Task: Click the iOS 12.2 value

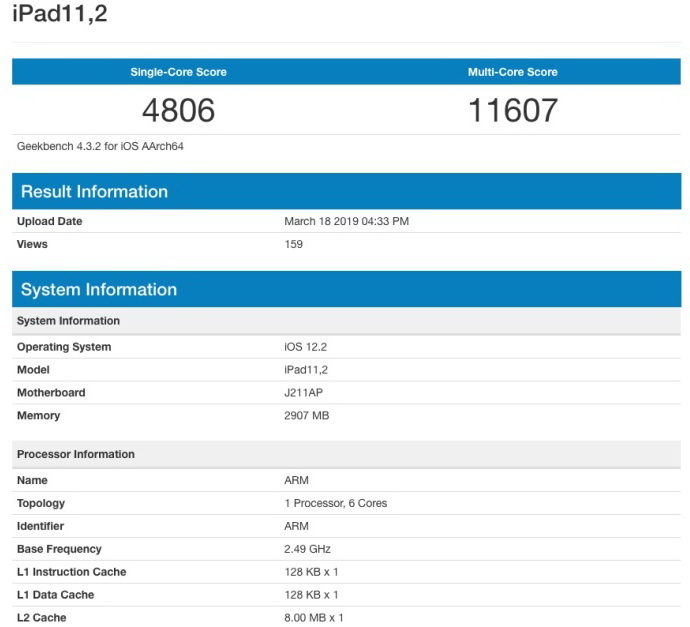Action: (305, 347)
